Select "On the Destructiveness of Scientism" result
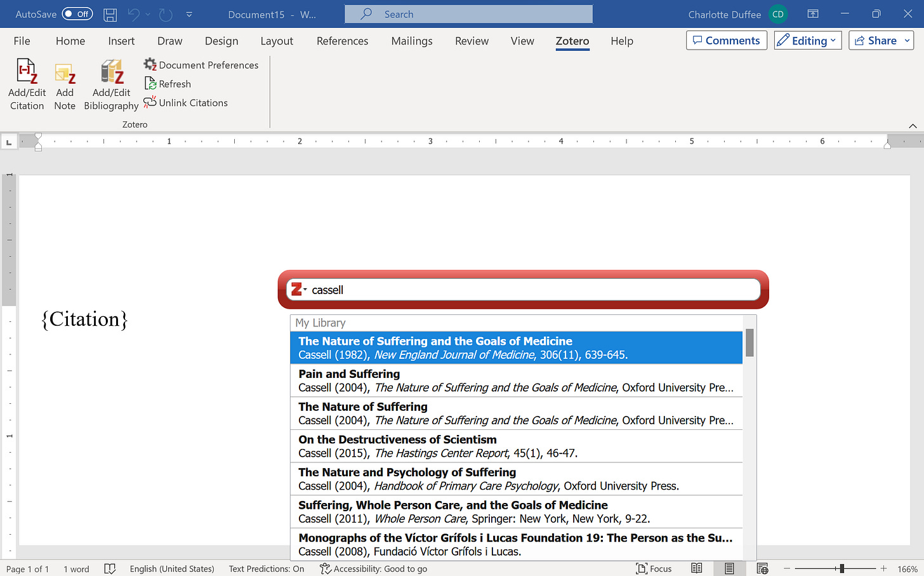This screenshot has height=576, width=924. (516, 446)
